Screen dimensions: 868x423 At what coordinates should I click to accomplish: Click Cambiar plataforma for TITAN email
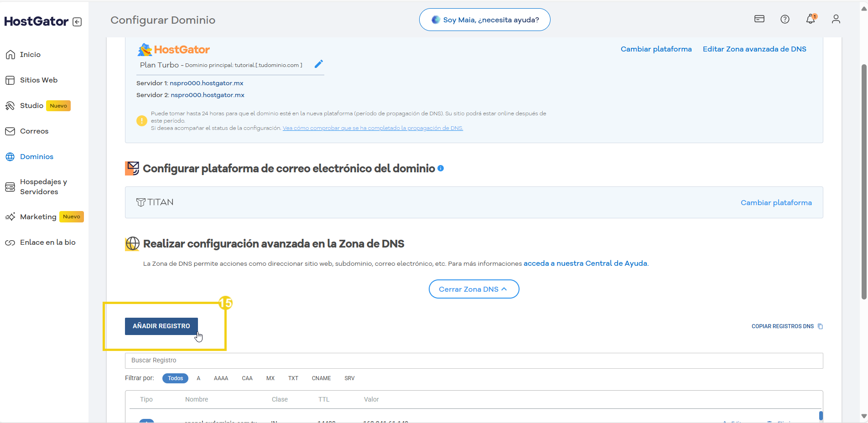point(776,203)
